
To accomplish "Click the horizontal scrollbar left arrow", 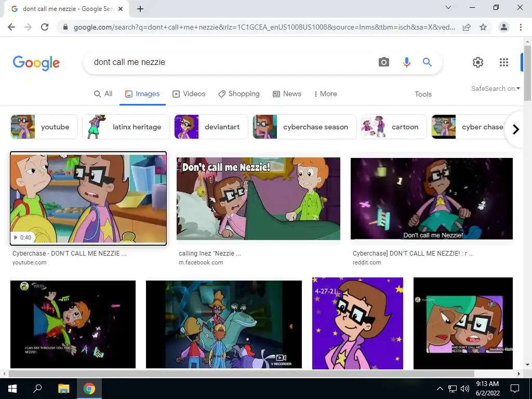I will point(4,374).
